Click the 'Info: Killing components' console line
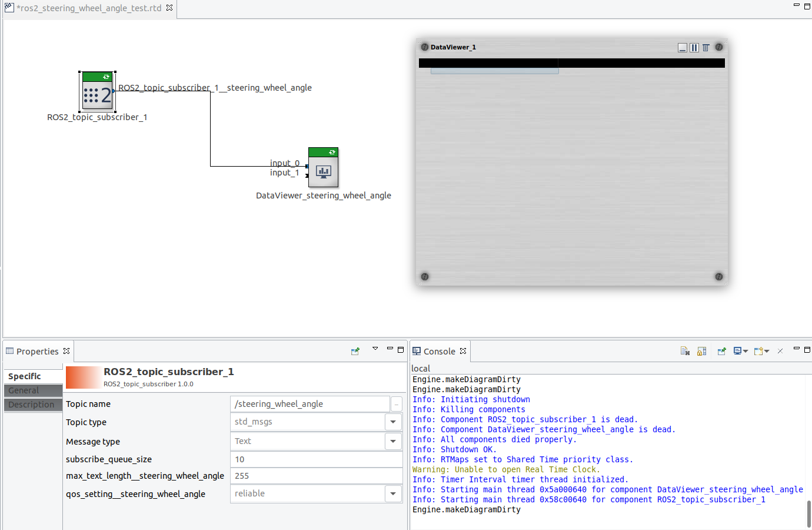The height and width of the screenshot is (530, 812). (x=468, y=409)
